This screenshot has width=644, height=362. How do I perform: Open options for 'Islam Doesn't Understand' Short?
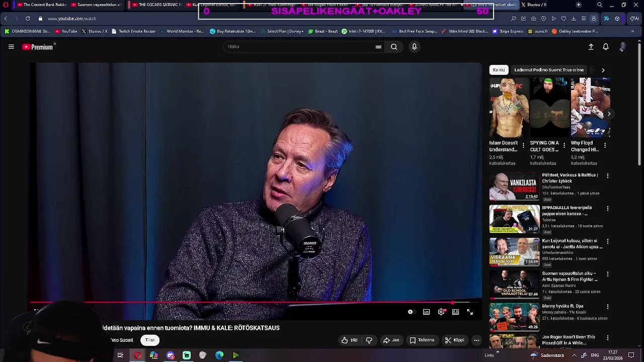[523, 146]
